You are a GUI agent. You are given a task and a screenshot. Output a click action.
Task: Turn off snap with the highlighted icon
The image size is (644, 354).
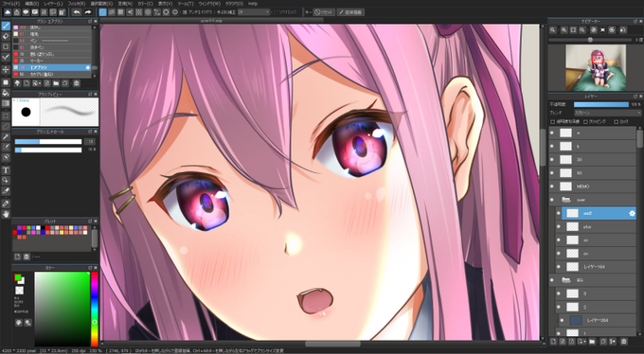click(x=102, y=12)
